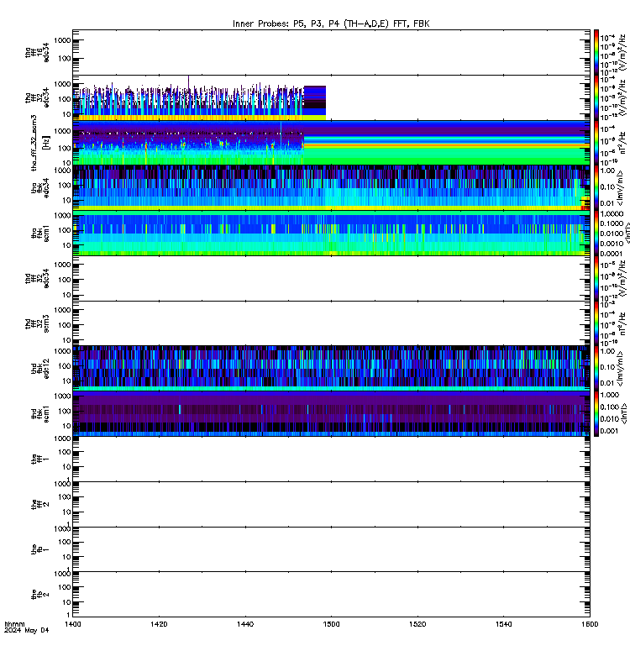Click the color bar beside thd fff 32 scm3
The image size is (630, 672).
click(596, 323)
